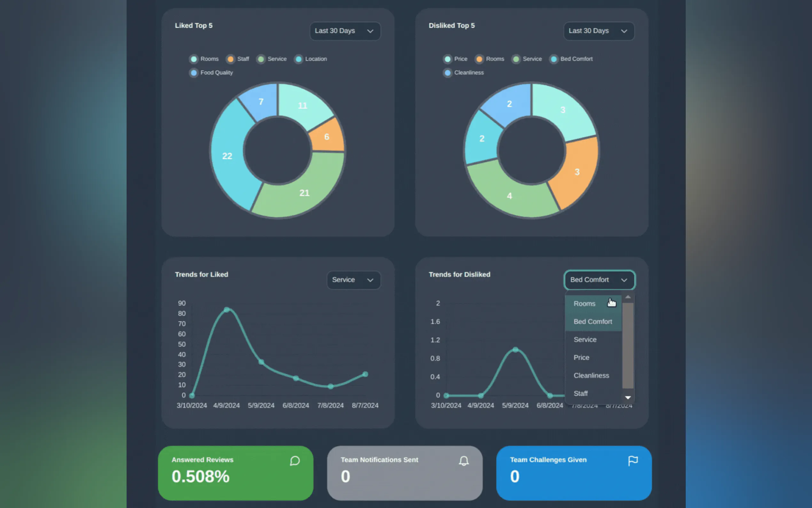The width and height of the screenshot is (812, 508).
Task: Click scroll down arrow in dropdown list
Action: (x=628, y=397)
